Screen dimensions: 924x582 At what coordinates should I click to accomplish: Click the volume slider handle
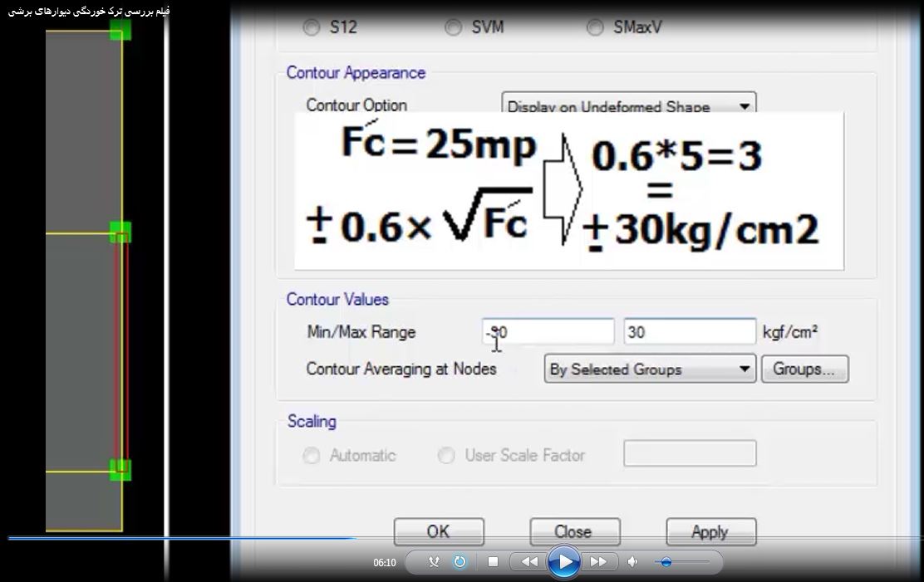pyautogui.click(x=666, y=562)
